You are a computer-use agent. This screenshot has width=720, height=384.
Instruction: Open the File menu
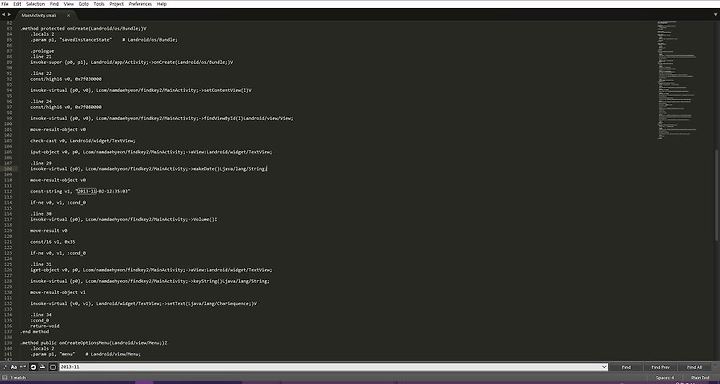(5, 4)
